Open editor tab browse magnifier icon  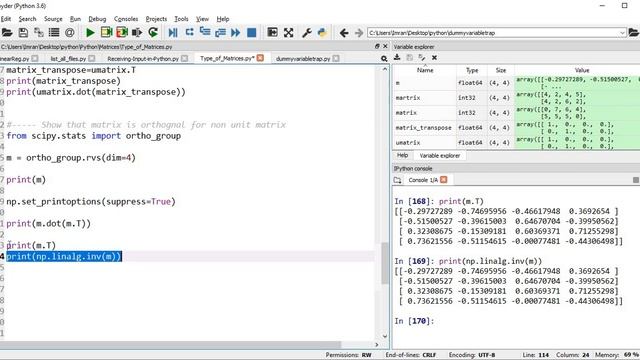pos(384,59)
